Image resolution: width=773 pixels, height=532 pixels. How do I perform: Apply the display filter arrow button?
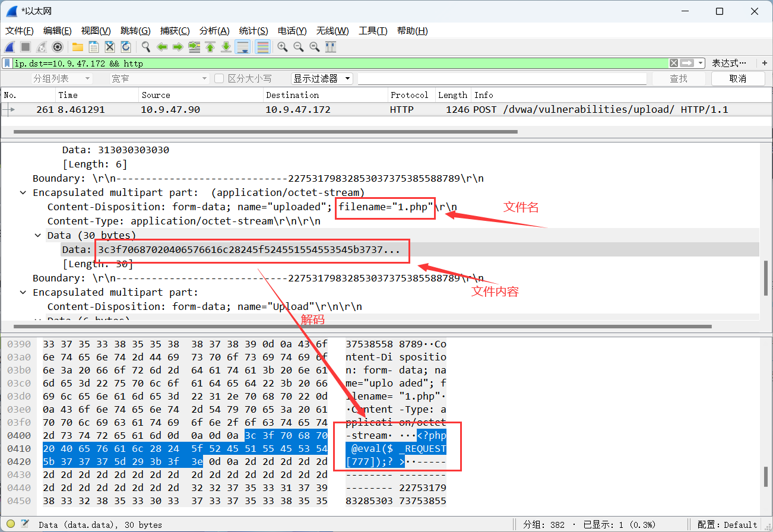[688, 63]
